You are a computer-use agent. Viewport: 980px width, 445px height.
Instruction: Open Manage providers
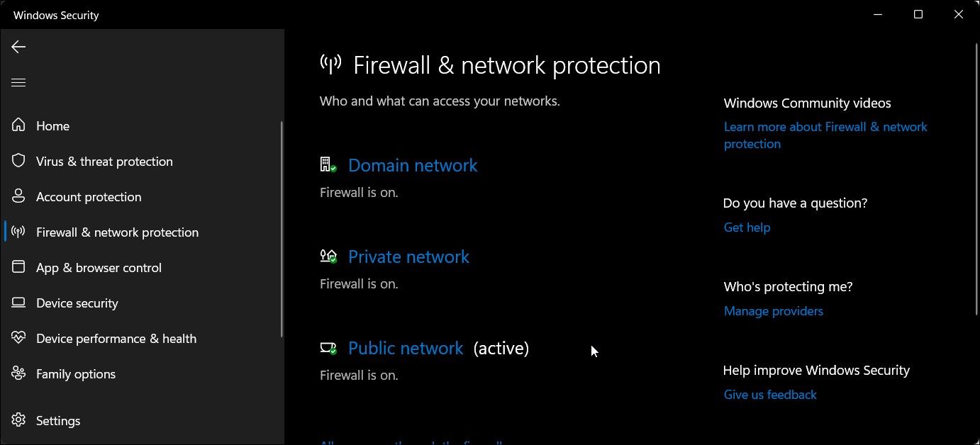[x=773, y=310]
